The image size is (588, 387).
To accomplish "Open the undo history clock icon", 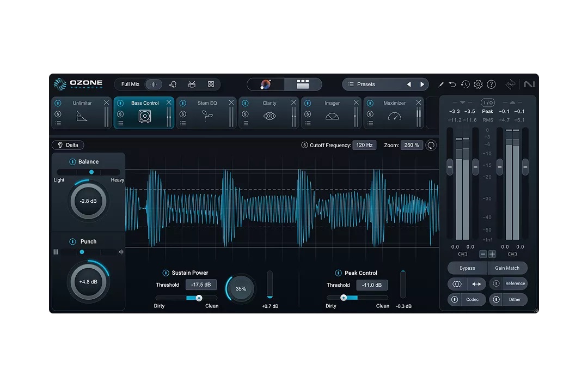I will [x=465, y=84].
